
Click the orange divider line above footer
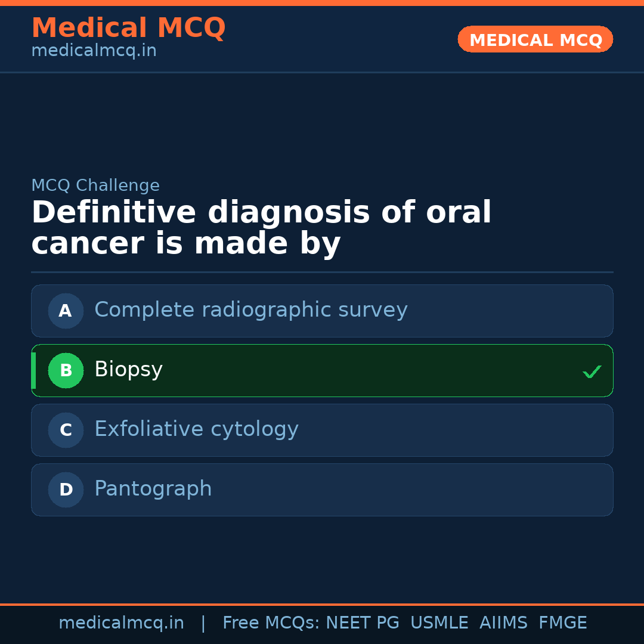coord(322,603)
